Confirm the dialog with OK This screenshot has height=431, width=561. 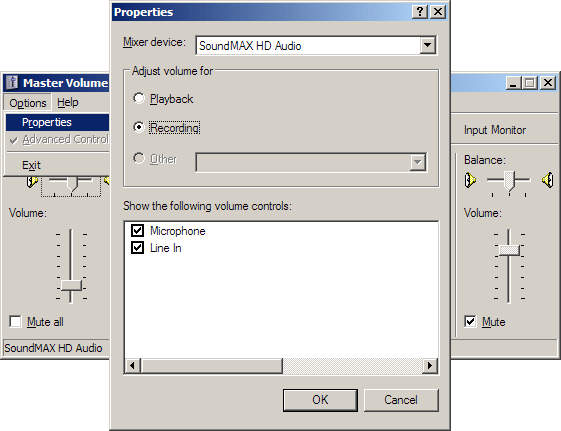(320, 400)
